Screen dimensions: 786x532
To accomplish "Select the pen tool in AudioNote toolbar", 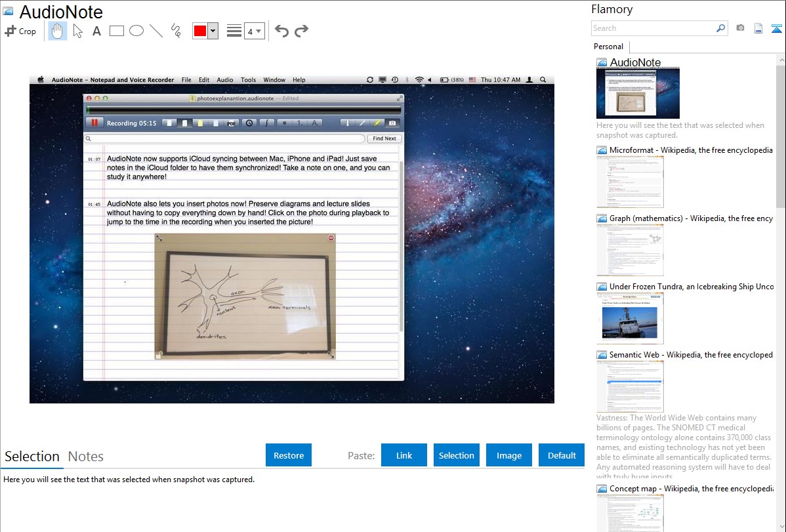I will pos(362,123).
